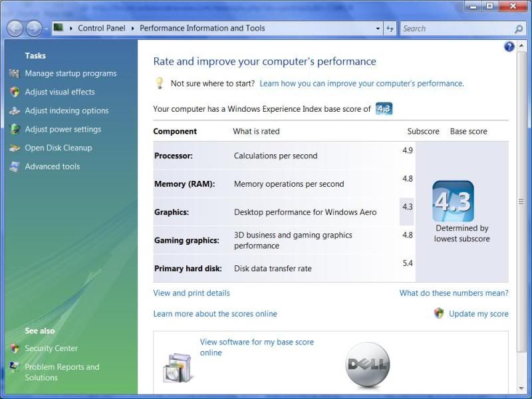Click Learn more about the scores online
Viewport: 532px width, 399px height.
pos(215,314)
